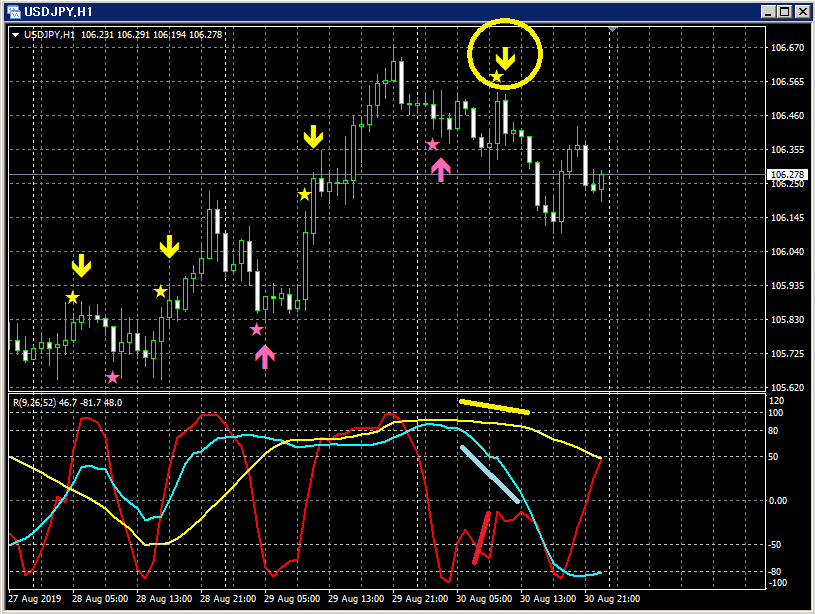Minimize the USDJPY,H1 chart window

pos(768,11)
